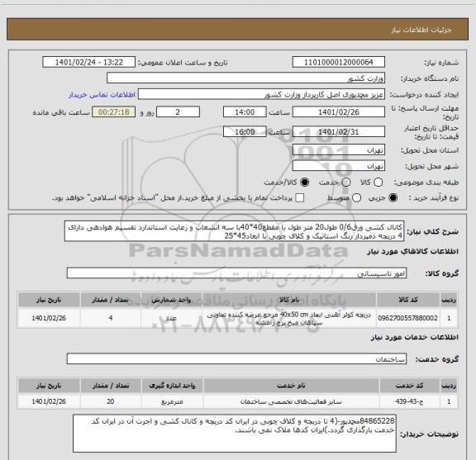Click the نام خدمت column header
Screen dimensions: 476x460
[291, 386]
